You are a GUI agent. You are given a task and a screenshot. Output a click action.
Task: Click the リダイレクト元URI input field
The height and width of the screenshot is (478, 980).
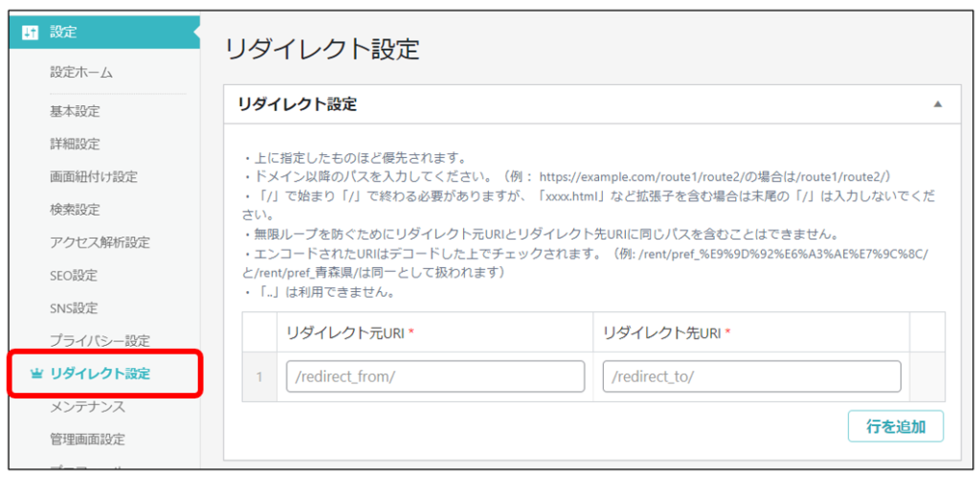click(435, 376)
